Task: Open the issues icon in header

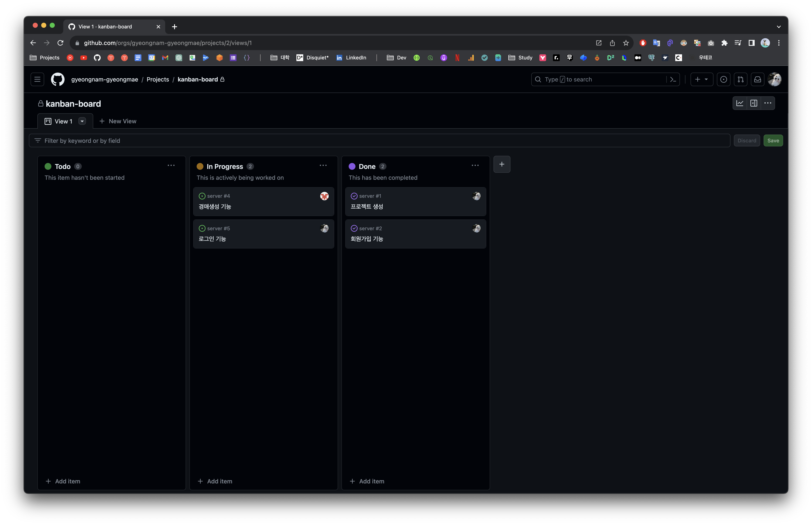Action: [723, 79]
